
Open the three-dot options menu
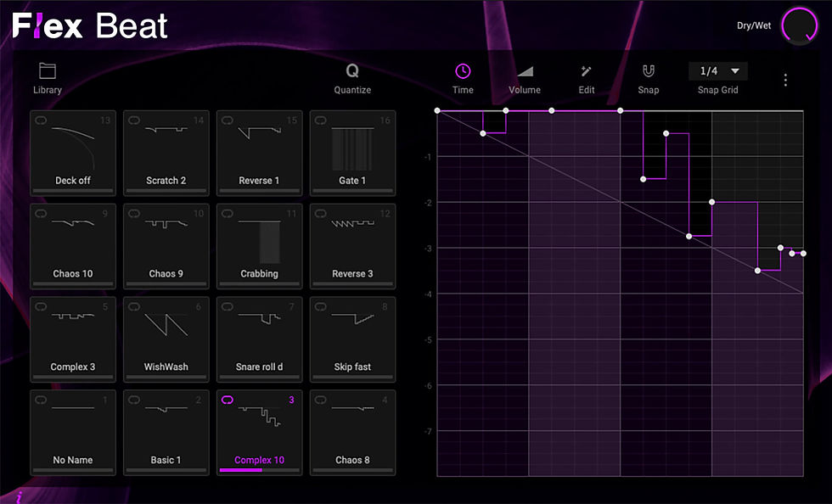coord(785,80)
